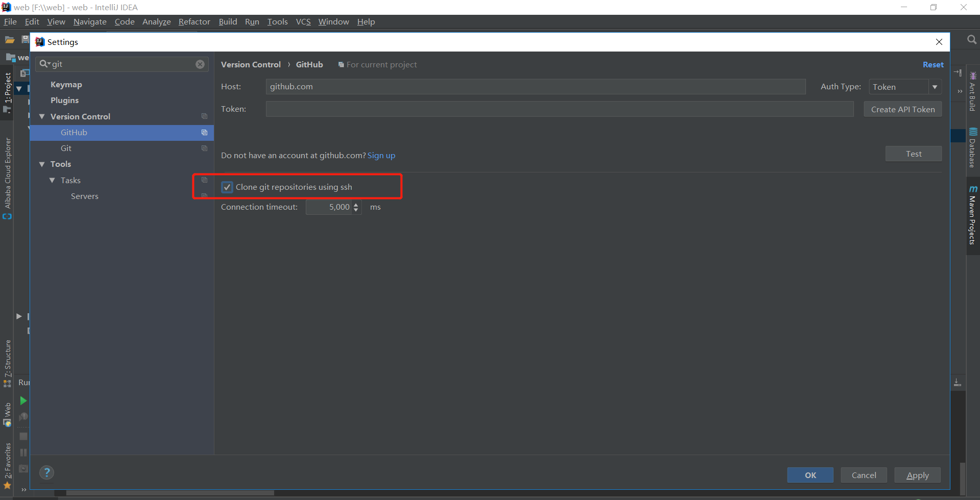Click the Test button

pos(914,154)
